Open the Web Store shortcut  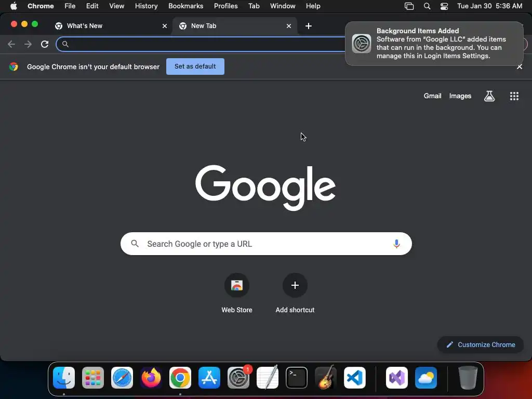tap(237, 285)
